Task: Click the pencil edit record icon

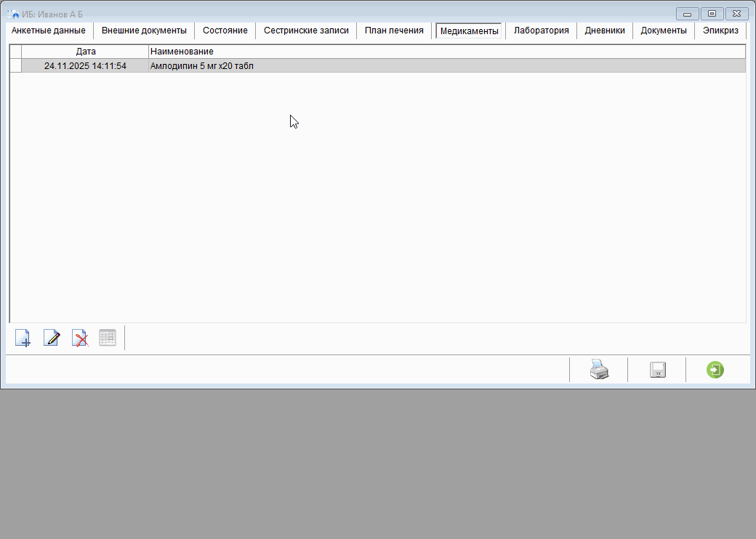Action: (x=51, y=338)
